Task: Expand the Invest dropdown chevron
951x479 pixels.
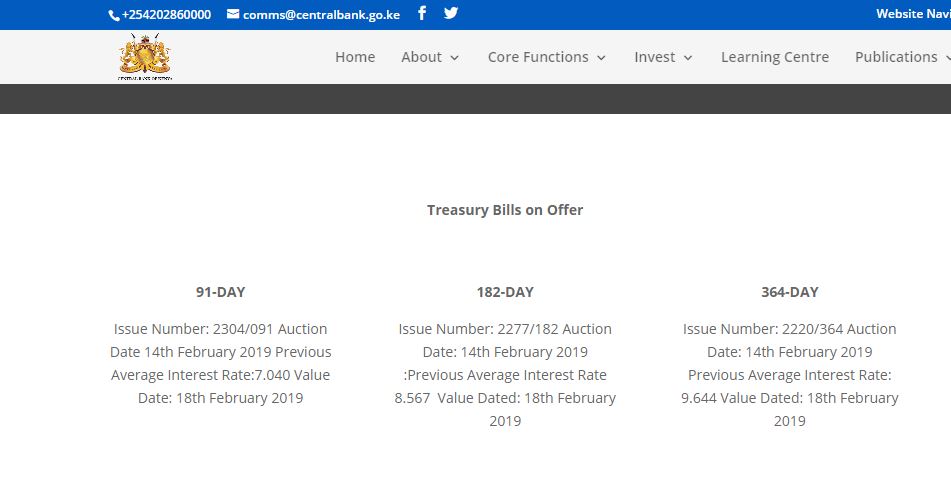Action: 688,58
